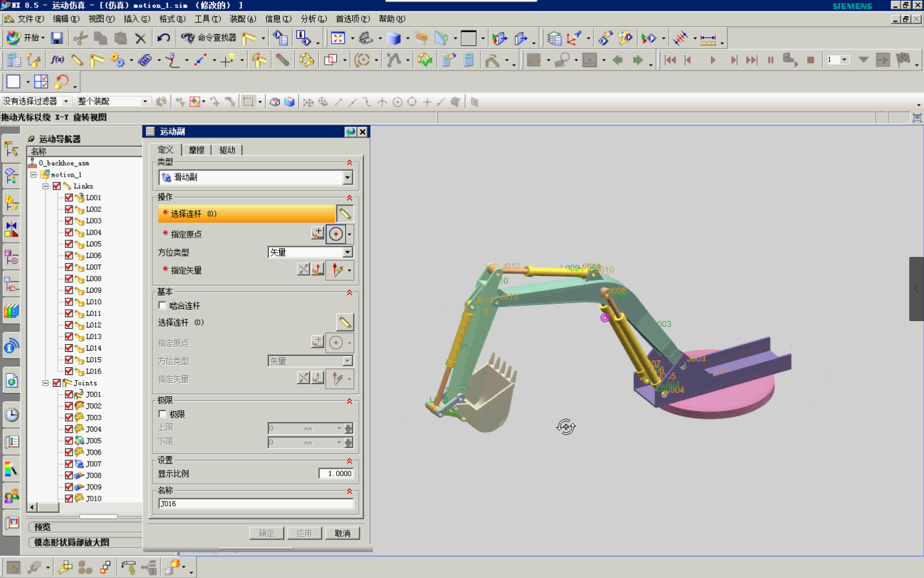This screenshot has height=578, width=924.
Task: Click the Save icon in the toolbar
Action: click(57, 38)
